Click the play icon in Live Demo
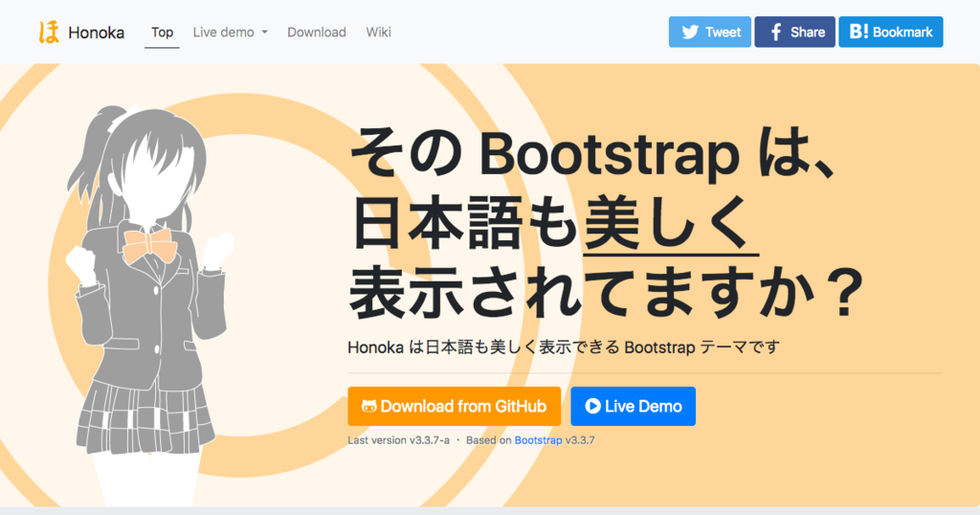The height and width of the screenshot is (515, 980). coord(592,406)
